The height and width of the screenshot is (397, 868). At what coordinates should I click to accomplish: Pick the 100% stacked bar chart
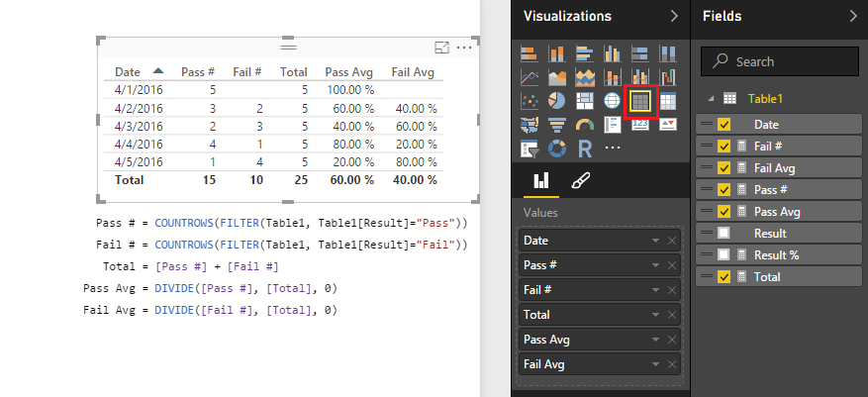(640, 53)
